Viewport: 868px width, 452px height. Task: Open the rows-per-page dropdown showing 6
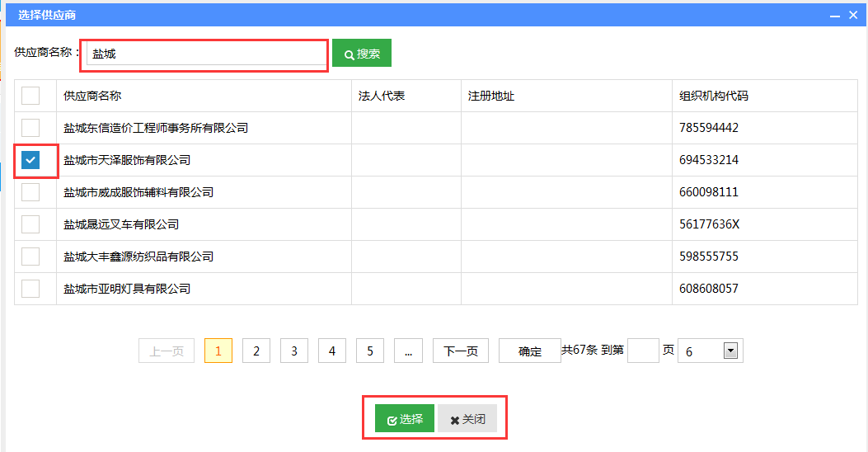(x=711, y=351)
